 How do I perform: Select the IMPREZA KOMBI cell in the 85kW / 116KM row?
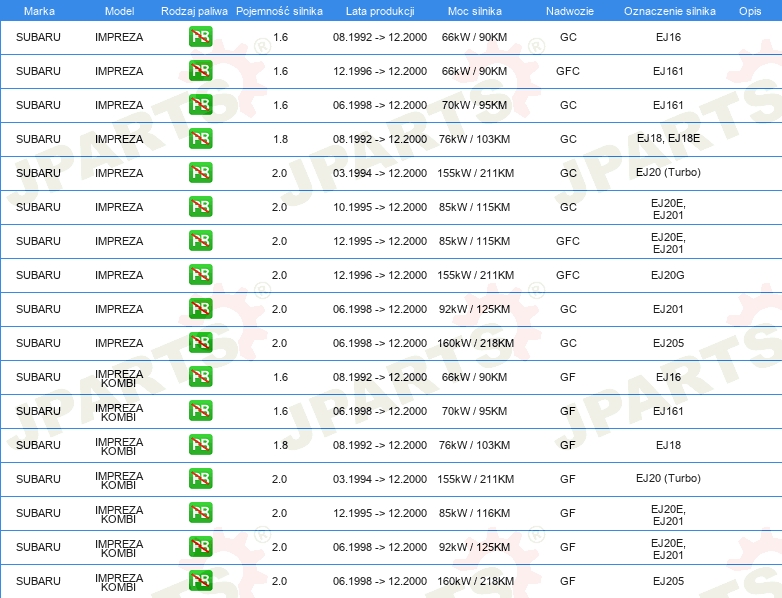click(119, 514)
